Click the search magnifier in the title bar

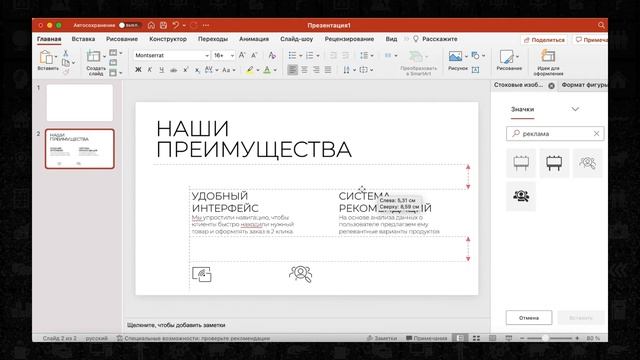(601, 25)
